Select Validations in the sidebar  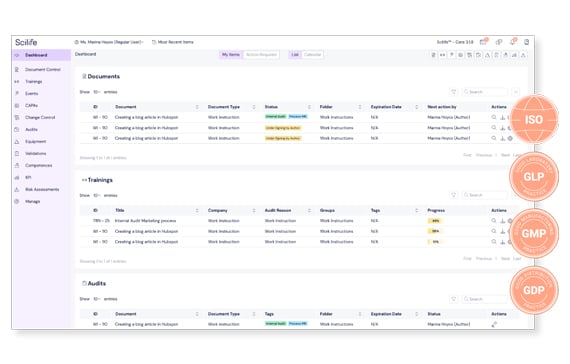[36, 153]
